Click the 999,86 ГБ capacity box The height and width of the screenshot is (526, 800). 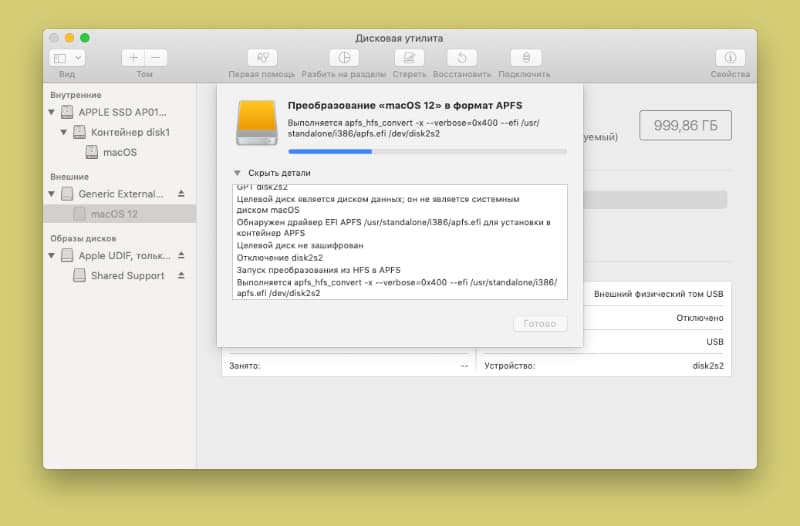click(685, 126)
